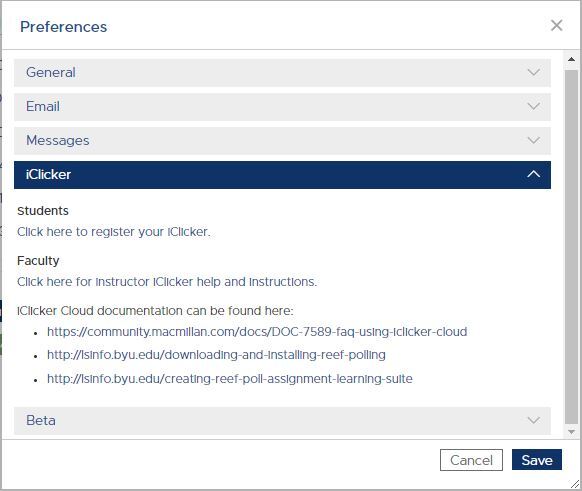The image size is (582, 491).
Task: Click the dialog resize grip corner
Action: 575,484
